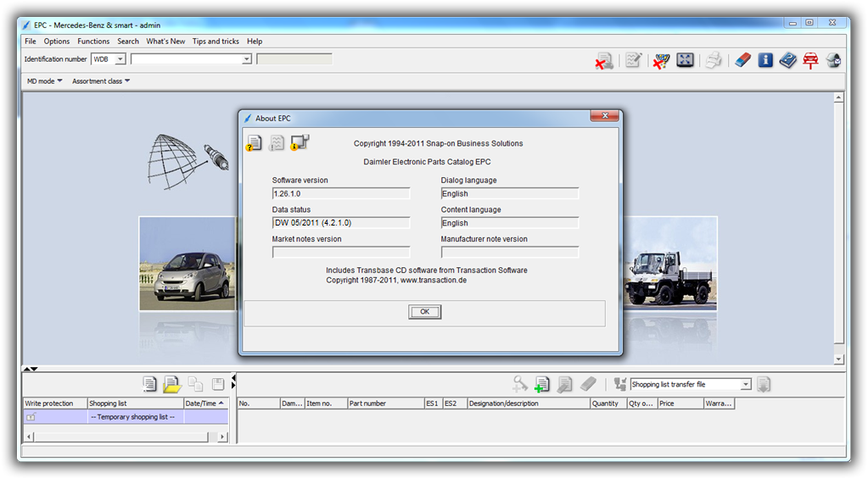
Task: Click the document help icon in About EPC
Action: (x=254, y=143)
